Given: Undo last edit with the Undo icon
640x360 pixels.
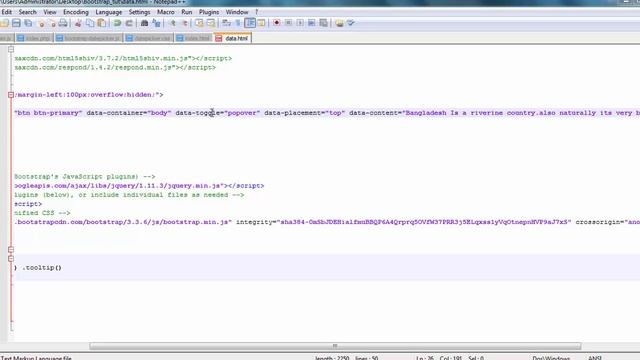Looking at the screenshot, I should pyautogui.click(x=118, y=23).
